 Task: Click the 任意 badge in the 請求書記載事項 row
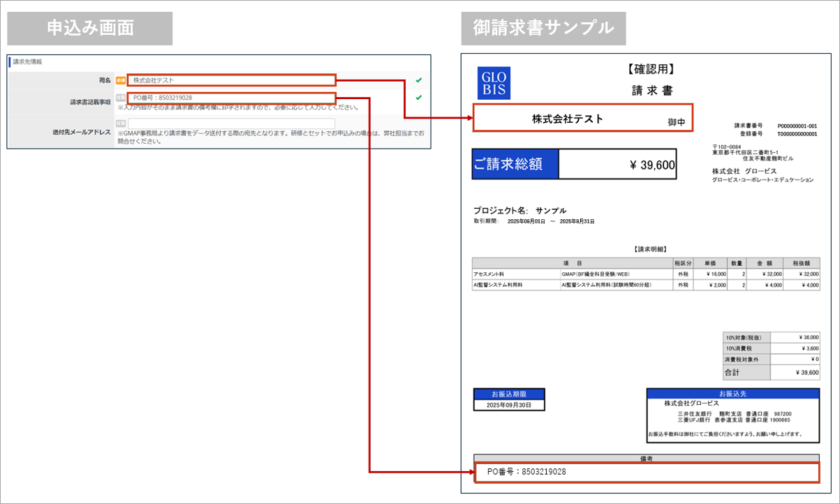[120, 98]
